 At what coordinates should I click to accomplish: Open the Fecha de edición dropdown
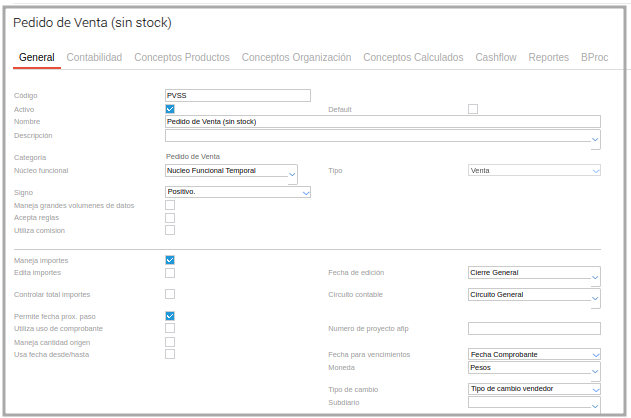click(x=534, y=275)
